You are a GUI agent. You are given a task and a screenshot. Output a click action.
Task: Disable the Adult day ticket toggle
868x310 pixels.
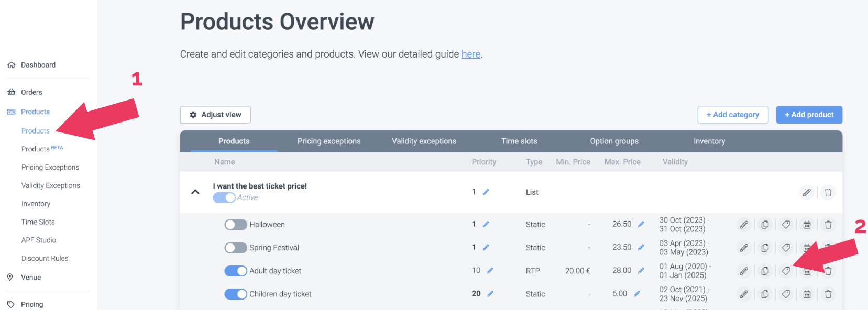point(236,271)
